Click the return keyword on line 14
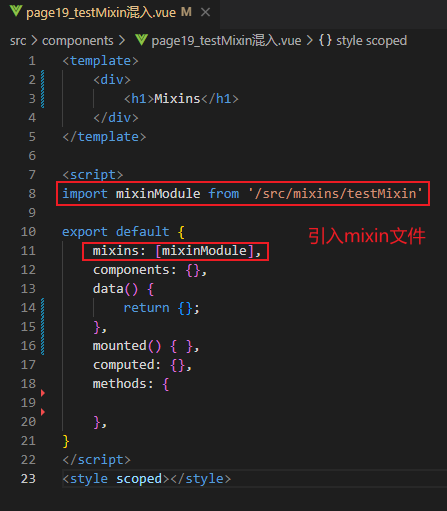This screenshot has height=511, width=447. click(146, 308)
